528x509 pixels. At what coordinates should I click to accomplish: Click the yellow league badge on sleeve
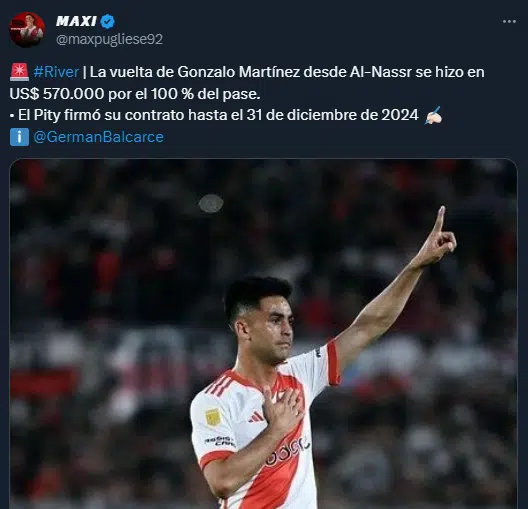213,417
